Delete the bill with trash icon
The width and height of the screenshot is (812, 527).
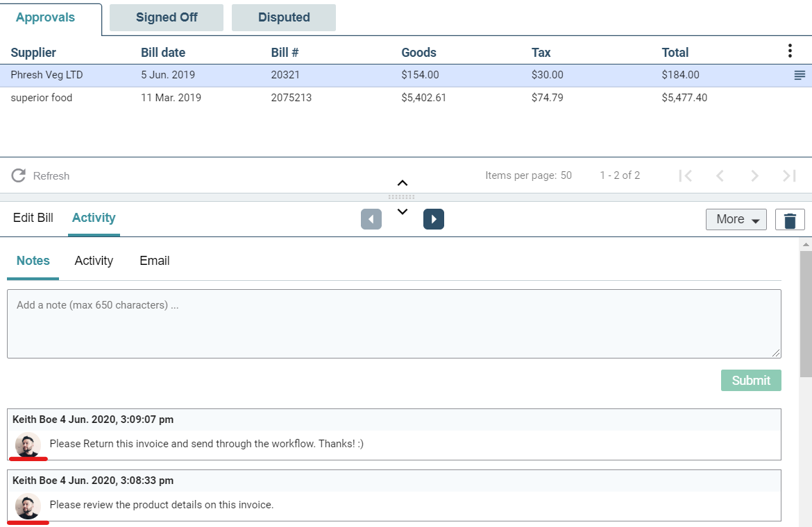click(x=790, y=219)
